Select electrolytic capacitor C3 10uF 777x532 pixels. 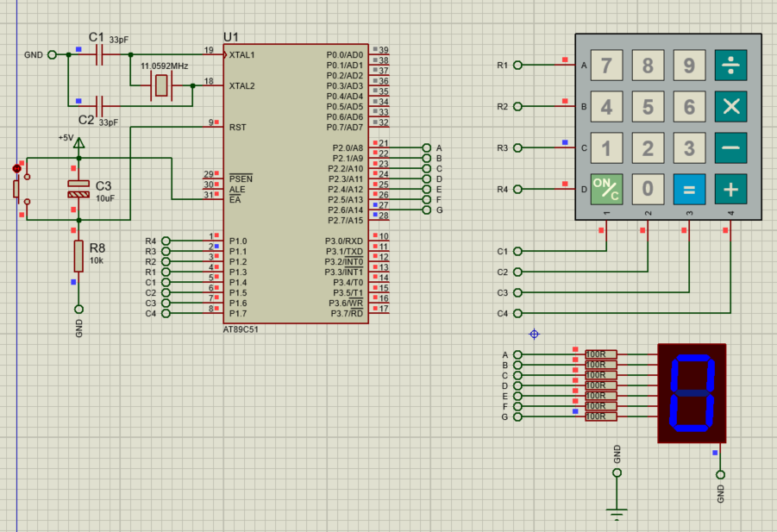(78, 188)
